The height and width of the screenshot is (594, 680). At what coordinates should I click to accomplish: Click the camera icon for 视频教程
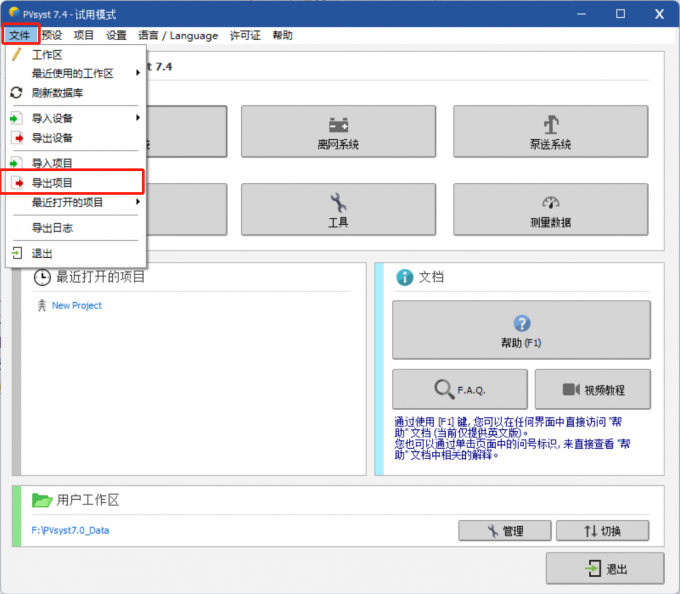tap(571, 389)
